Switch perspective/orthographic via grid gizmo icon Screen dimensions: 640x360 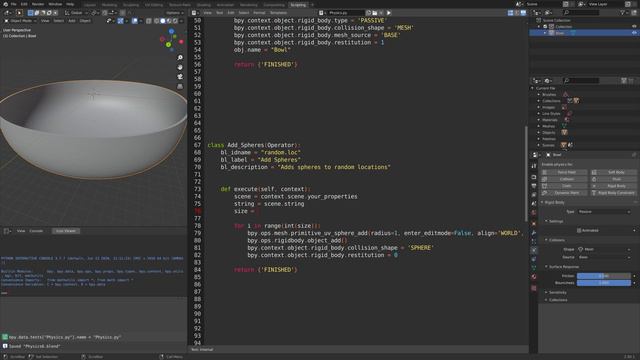[x=180, y=87]
